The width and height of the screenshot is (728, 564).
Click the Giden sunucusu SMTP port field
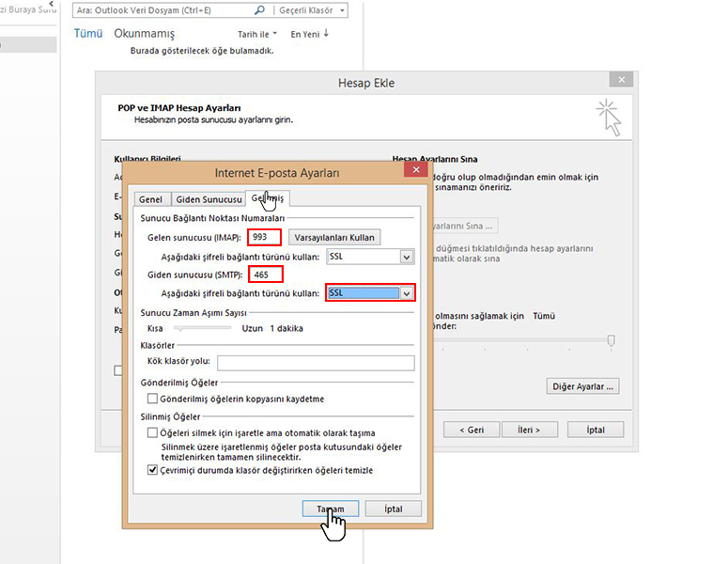265,274
